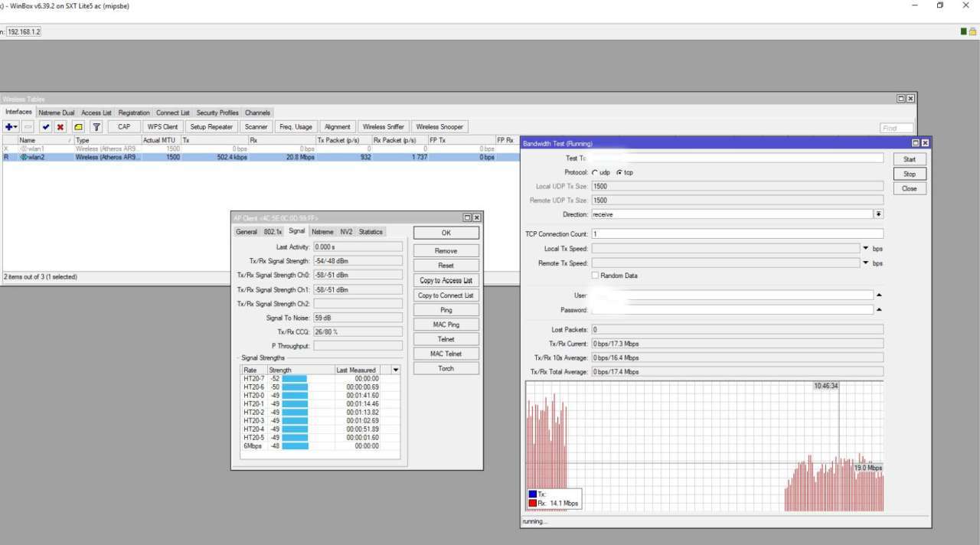
Task: Open the Statistics tab in AP Client
Action: coord(371,232)
